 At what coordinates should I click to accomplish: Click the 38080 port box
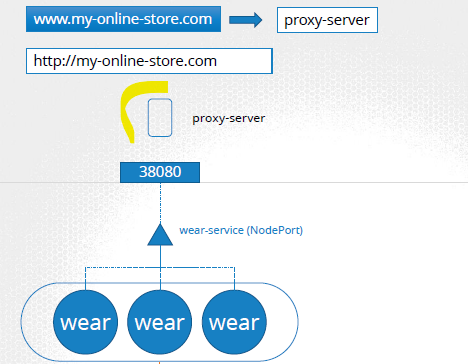pyautogui.click(x=160, y=172)
